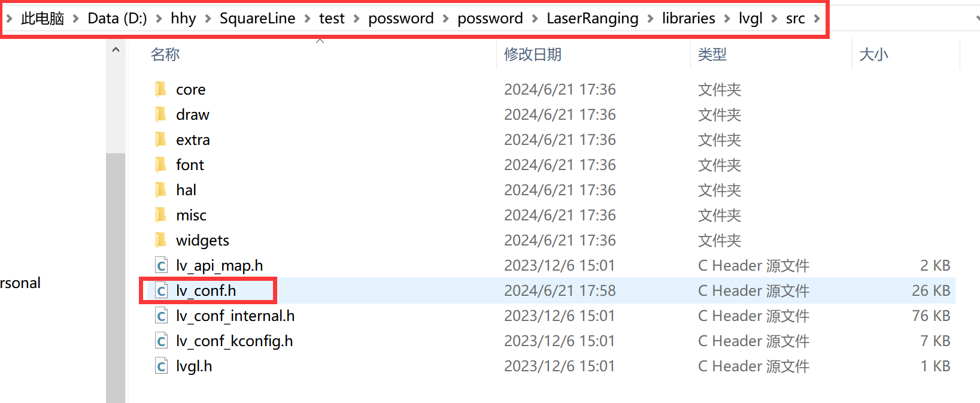This screenshot has width=980, height=403.
Task: Expand chevron after LaserRanging breadcrumb
Action: (x=650, y=19)
